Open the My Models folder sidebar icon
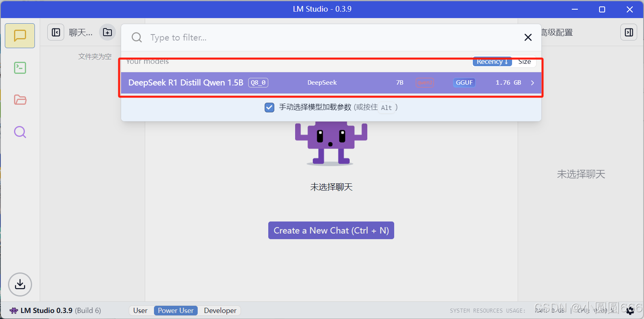The width and height of the screenshot is (644, 319). (20, 100)
